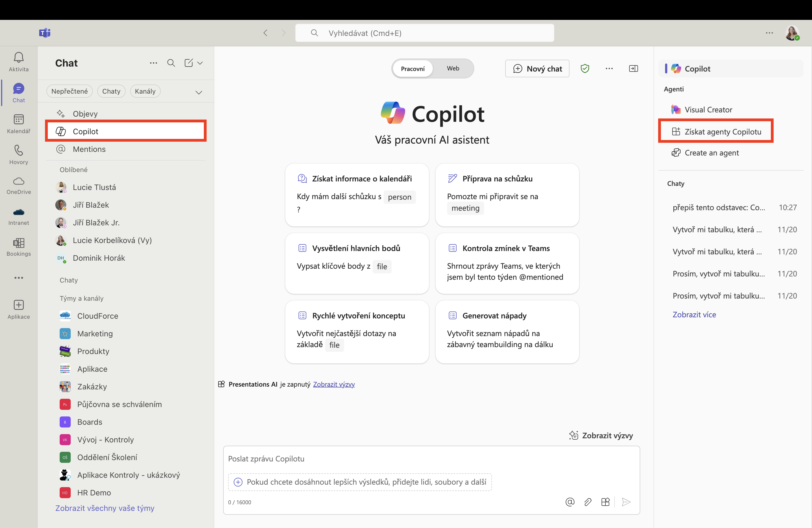Go forward with the right arrow
This screenshot has height=528, width=812.
[284, 33]
